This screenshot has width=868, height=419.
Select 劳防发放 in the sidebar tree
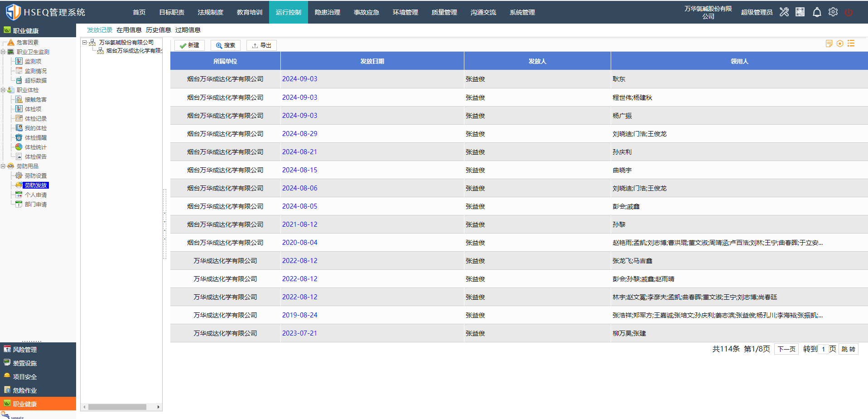[x=36, y=185]
